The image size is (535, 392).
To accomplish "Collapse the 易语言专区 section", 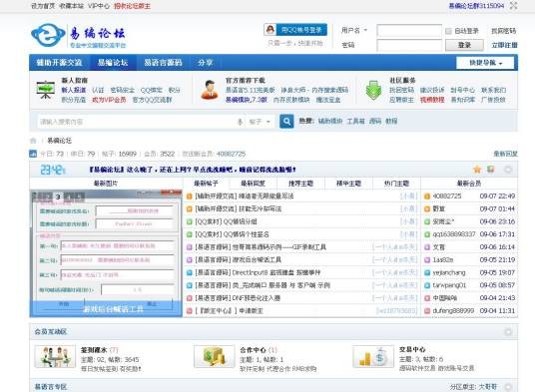I will (508, 387).
